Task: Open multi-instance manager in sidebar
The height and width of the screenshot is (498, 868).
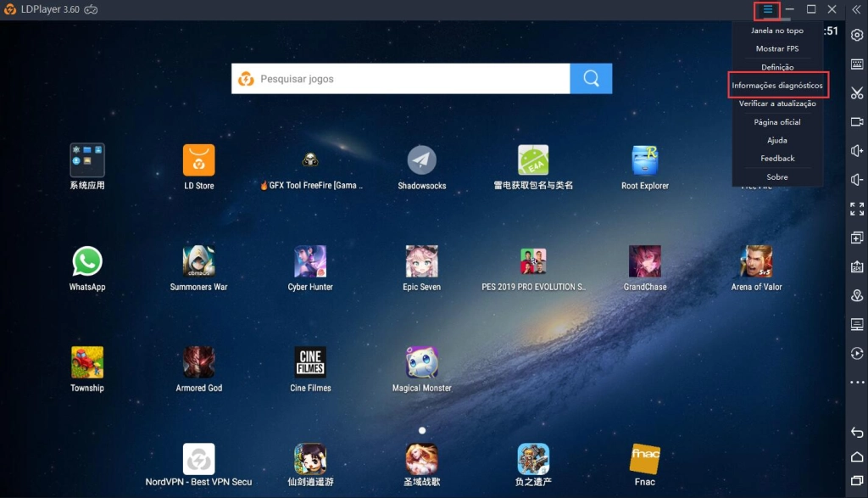Action: (x=857, y=238)
